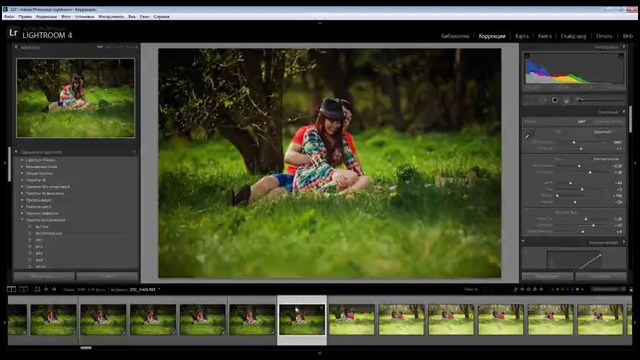Select the Spot Removal tool
The image size is (640, 360).
542,100
